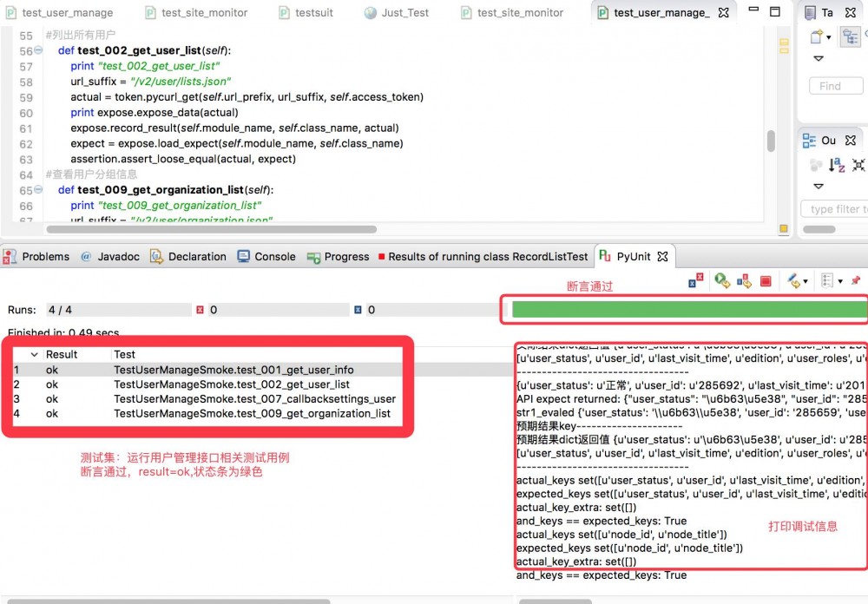Click line 63 assertion.assert_loose_equal code
Screen dimensions: 868x604
point(183,159)
